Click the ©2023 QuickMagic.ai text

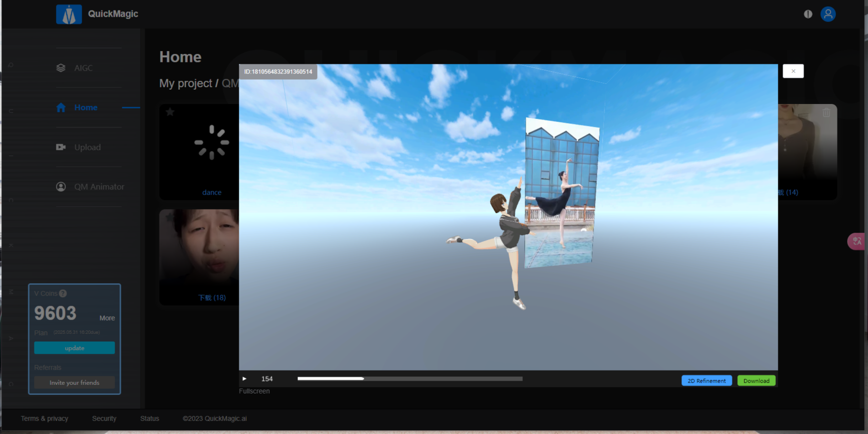pos(215,418)
